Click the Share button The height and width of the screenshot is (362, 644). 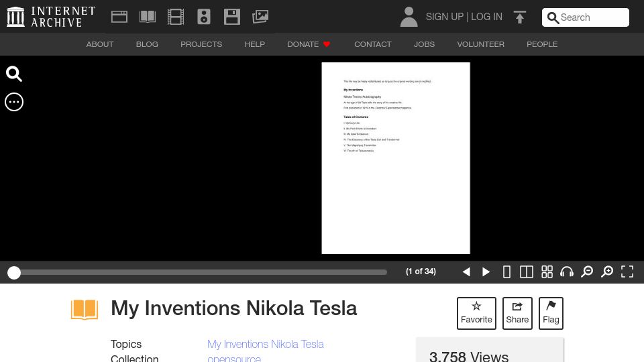(x=517, y=313)
